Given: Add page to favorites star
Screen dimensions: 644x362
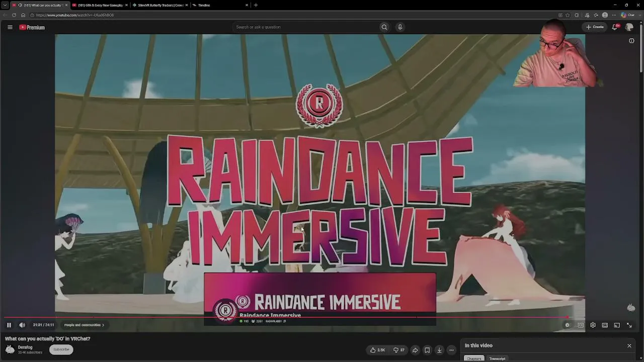Looking at the screenshot, I should (568, 15).
